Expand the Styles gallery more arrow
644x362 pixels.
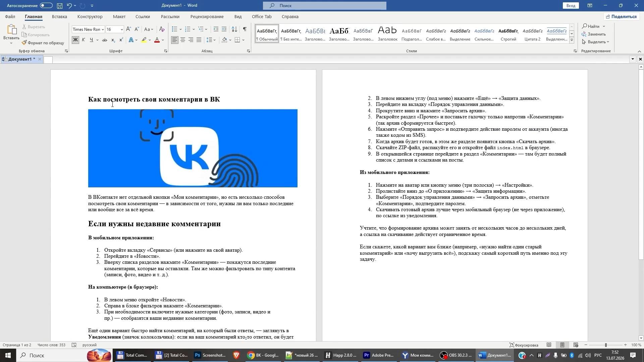pyautogui.click(x=572, y=40)
